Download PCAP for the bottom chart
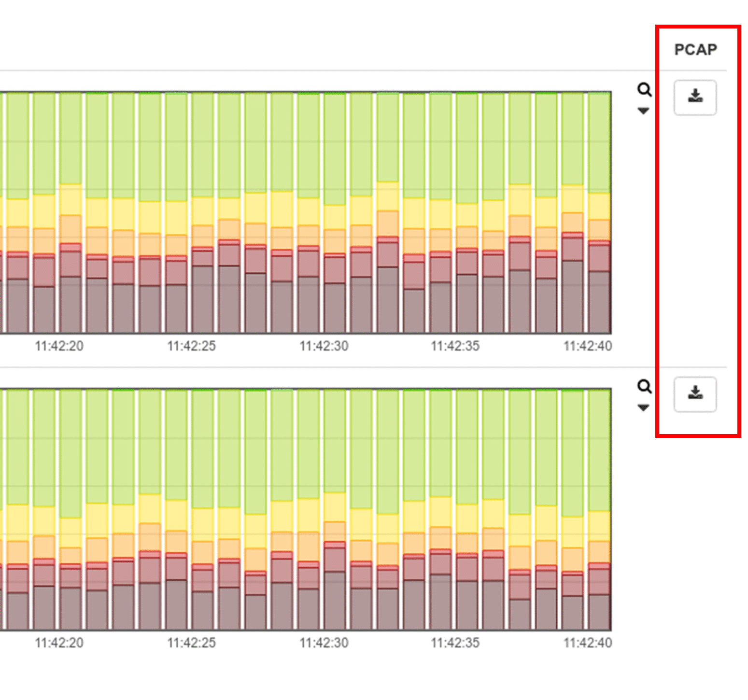Viewport: 748px width, 700px height. click(695, 394)
